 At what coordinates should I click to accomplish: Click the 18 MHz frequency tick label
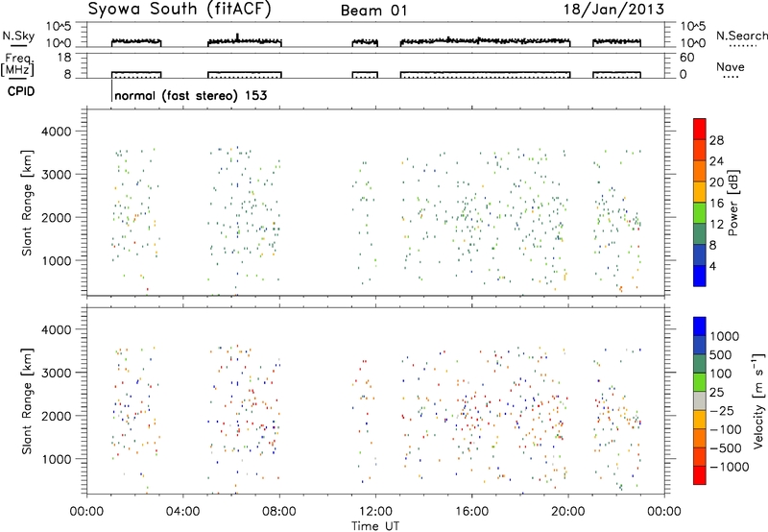64,58
